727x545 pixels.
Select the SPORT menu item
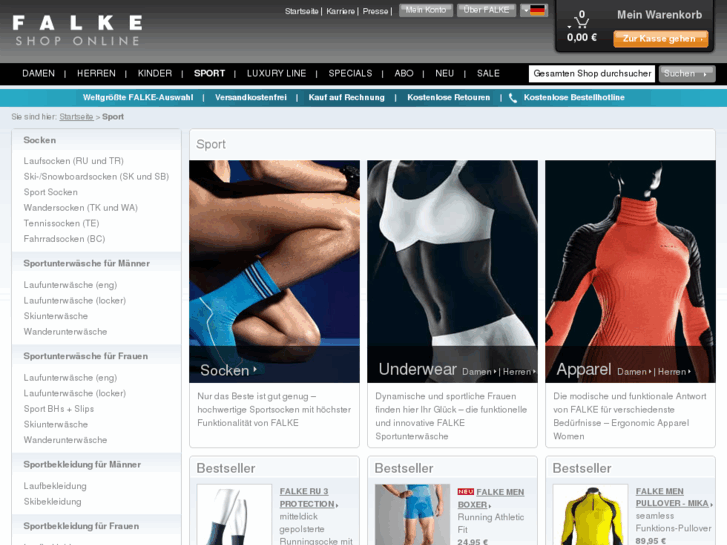209,74
